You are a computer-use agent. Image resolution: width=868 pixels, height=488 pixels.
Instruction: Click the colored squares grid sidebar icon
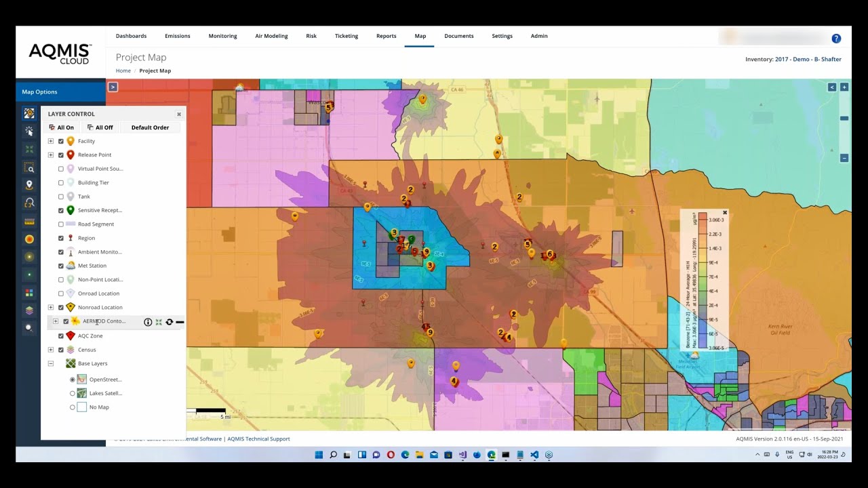(29, 293)
